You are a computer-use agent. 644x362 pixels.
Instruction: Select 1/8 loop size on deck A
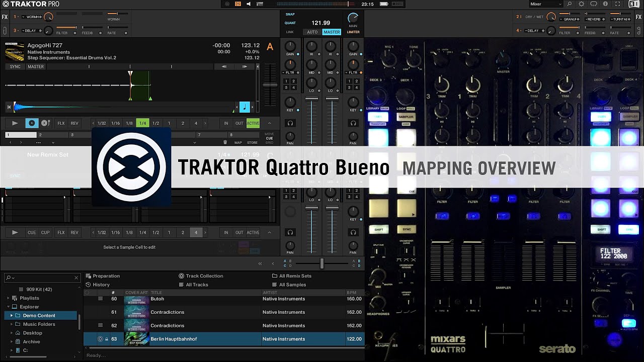(129, 123)
